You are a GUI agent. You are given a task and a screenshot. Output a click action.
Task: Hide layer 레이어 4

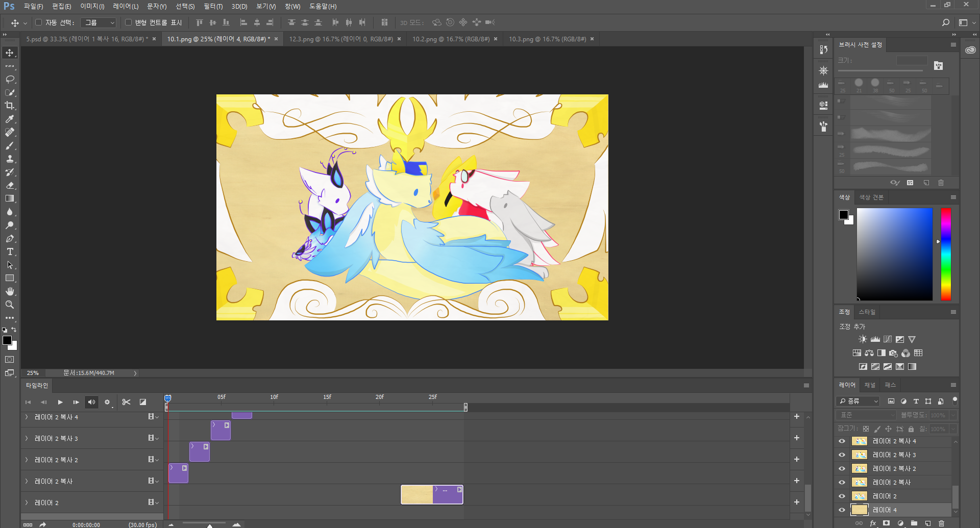(x=842, y=510)
